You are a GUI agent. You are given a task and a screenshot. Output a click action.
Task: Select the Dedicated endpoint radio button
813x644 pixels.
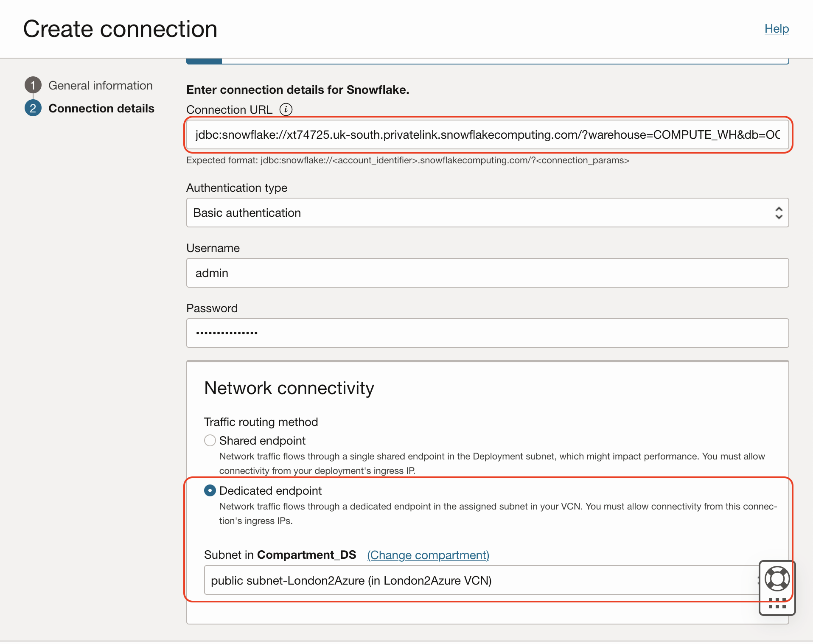(210, 491)
